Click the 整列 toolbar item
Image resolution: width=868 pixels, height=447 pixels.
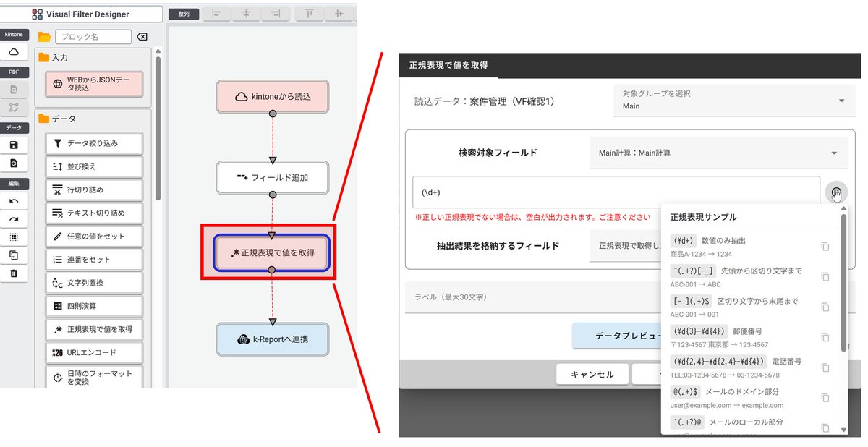pos(183,13)
